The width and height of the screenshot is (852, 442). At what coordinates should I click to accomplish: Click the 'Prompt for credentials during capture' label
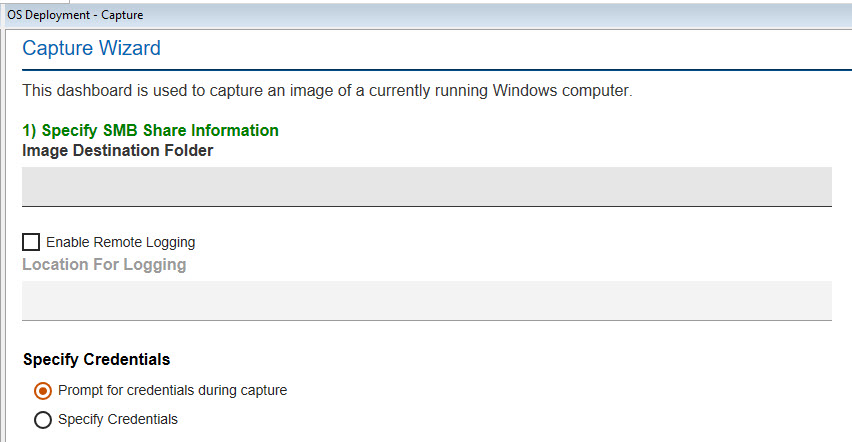pyautogui.click(x=172, y=391)
